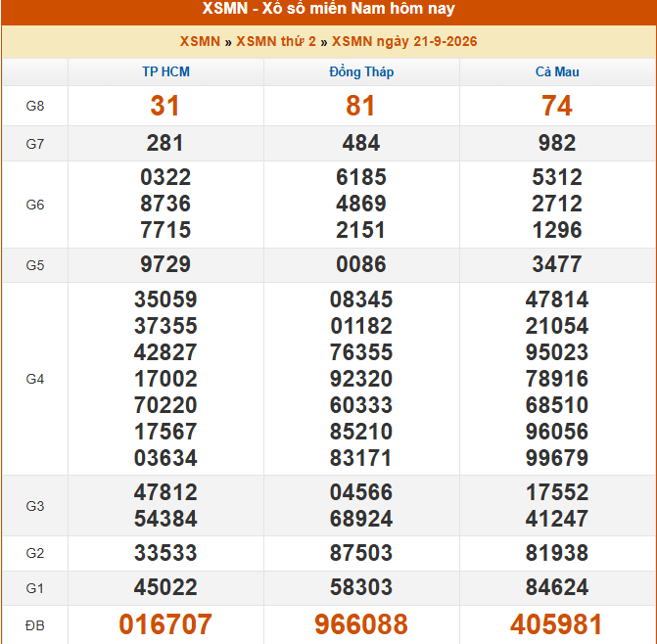Click G4 number 99679

coord(557,458)
